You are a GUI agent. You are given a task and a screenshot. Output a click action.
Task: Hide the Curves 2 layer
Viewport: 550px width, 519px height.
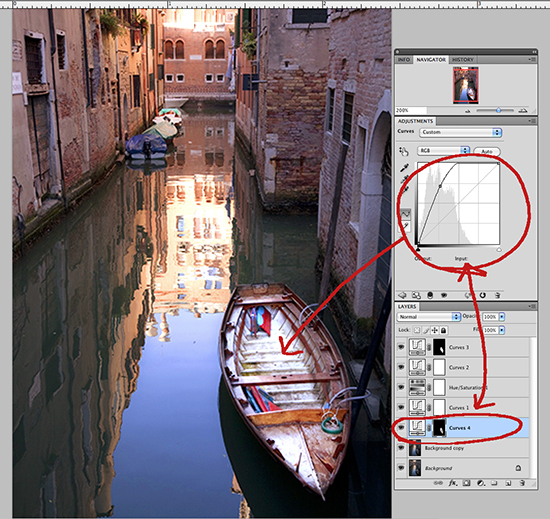pos(401,367)
